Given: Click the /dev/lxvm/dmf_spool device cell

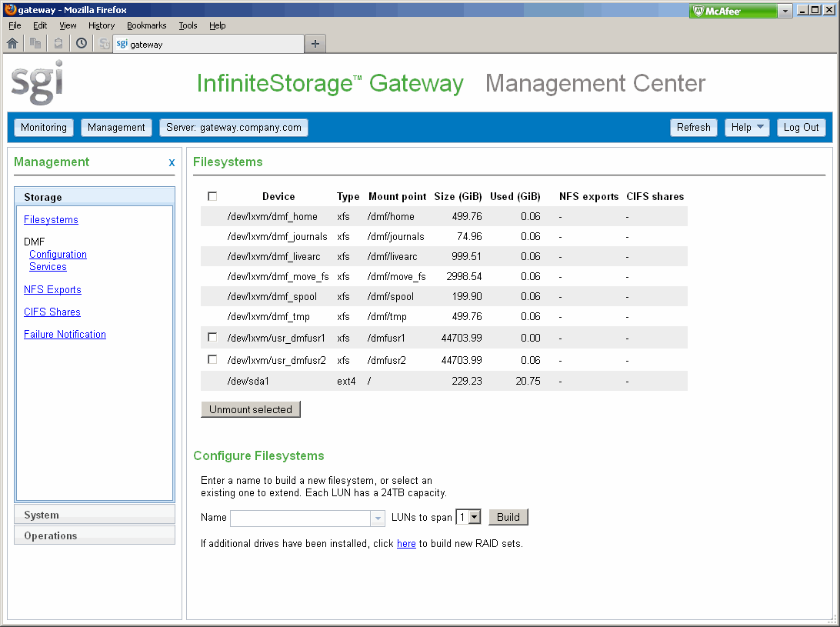Looking at the screenshot, I should 272,297.
